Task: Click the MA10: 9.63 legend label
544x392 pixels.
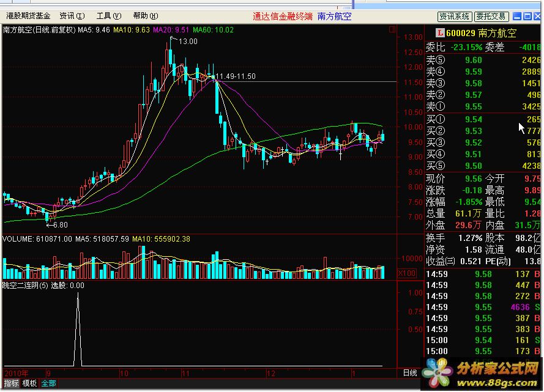Action: coord(132,30)
